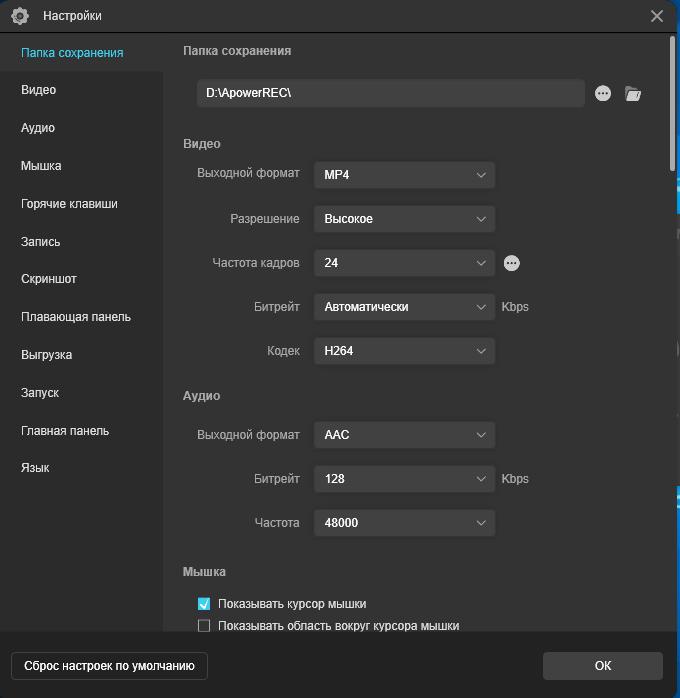Click the settings gear icon in title bar

[19, 16]
